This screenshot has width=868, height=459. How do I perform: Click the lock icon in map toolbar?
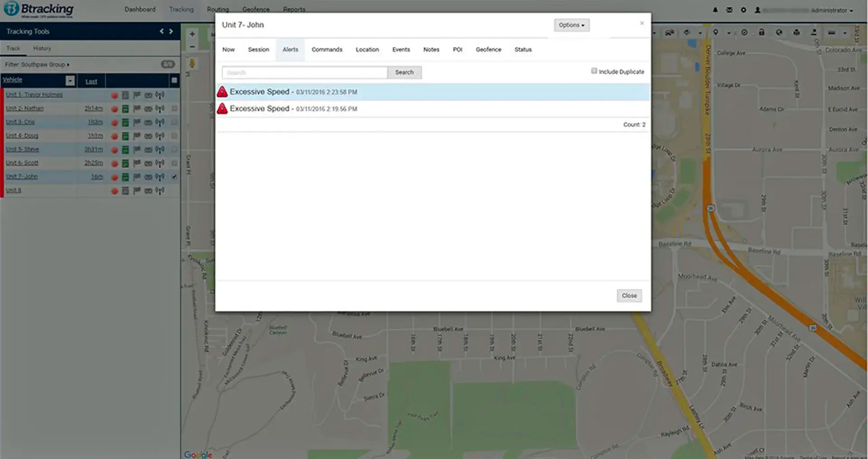click(762, 33)
